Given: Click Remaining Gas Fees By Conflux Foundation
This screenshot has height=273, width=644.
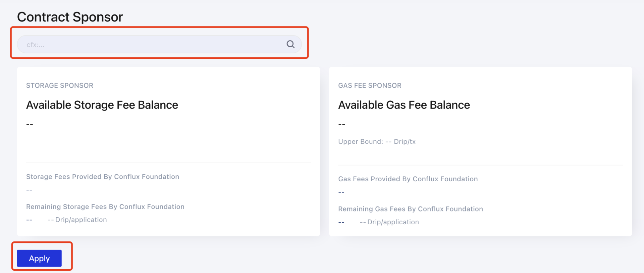Looking at the screenshot, I should click(x=411, y=209).
